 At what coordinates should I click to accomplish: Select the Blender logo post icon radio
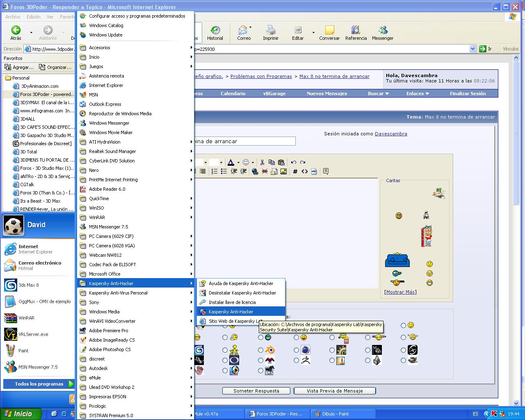tap(260, 350)
